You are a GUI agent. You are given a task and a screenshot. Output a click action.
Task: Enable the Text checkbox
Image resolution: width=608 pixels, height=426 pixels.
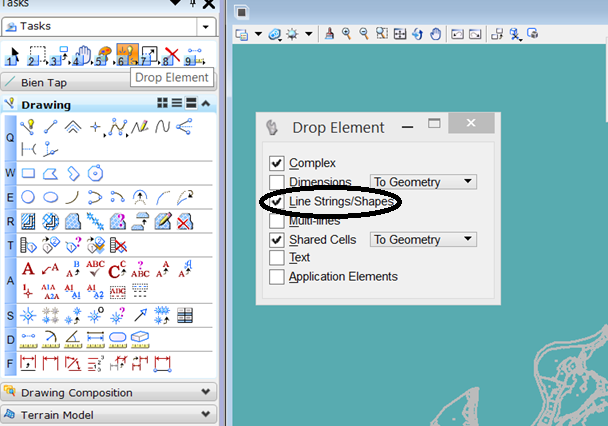click(x=277, y=258)
